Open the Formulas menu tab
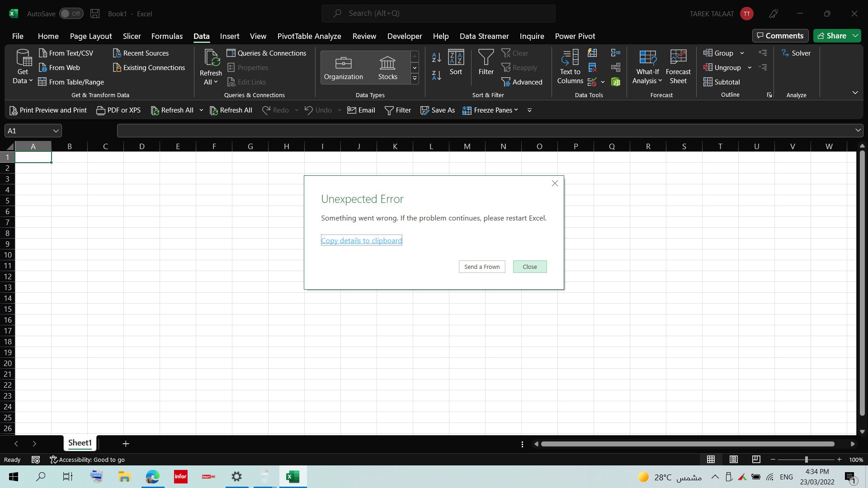 pos(167,36)
